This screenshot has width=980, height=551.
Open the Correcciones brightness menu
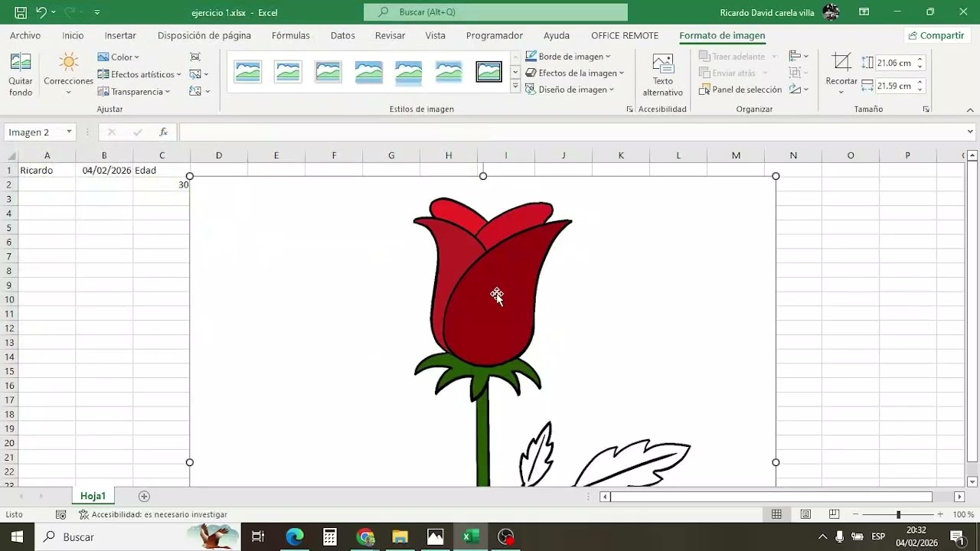68,75
